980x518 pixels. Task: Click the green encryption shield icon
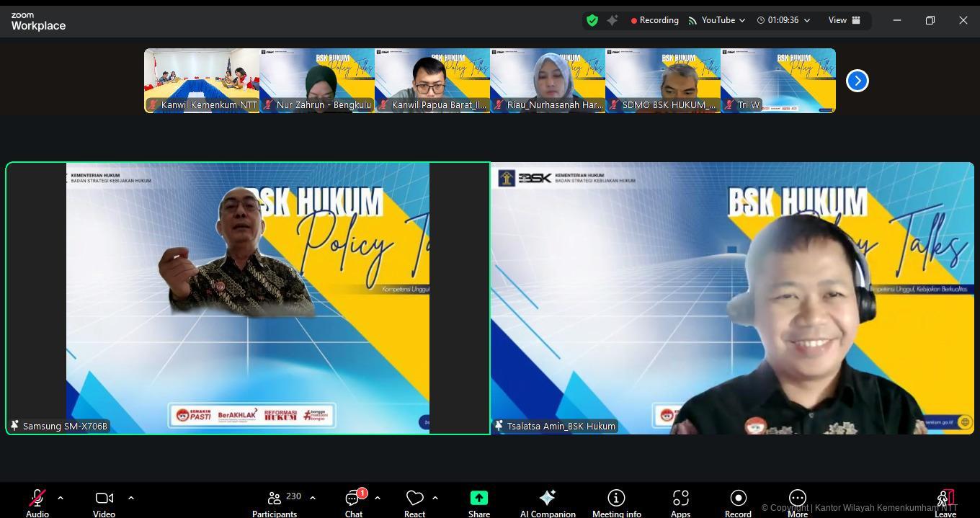click(x=592, y=20)
